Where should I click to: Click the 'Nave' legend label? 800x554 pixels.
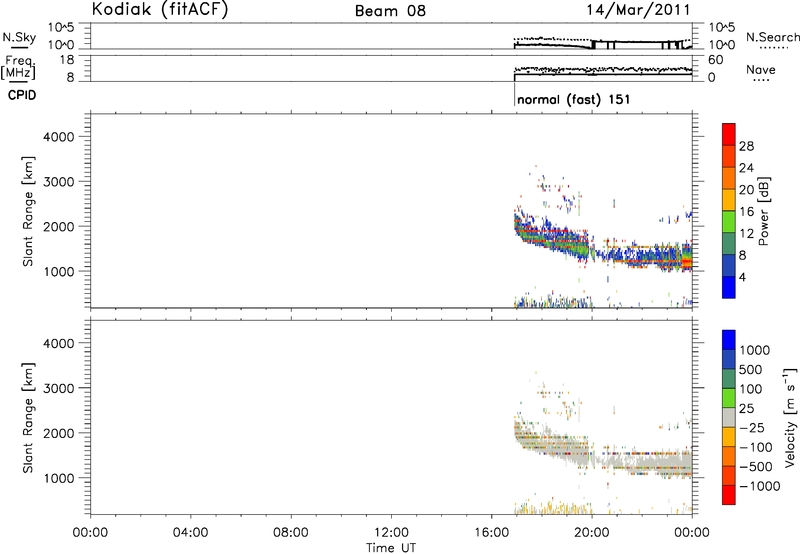[x=761, y=70]
